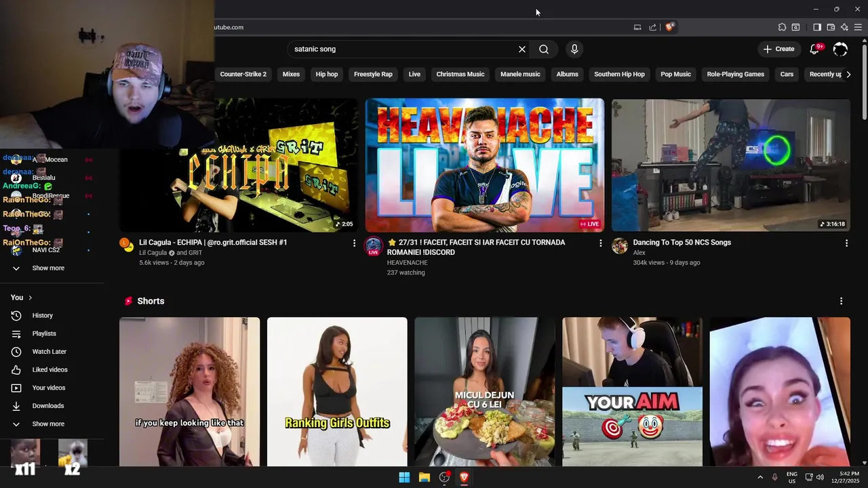Select the Cars filter chip

[x=787, y=75]
